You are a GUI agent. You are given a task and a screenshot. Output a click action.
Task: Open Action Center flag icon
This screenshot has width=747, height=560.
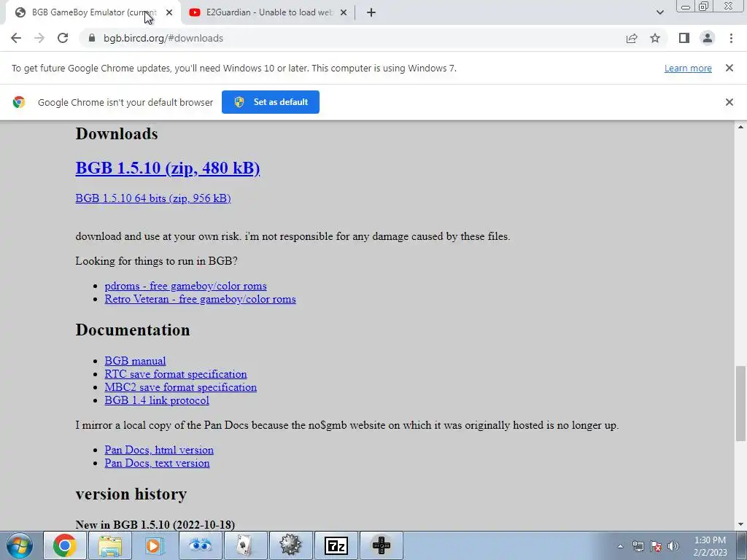tap(656, 546)
